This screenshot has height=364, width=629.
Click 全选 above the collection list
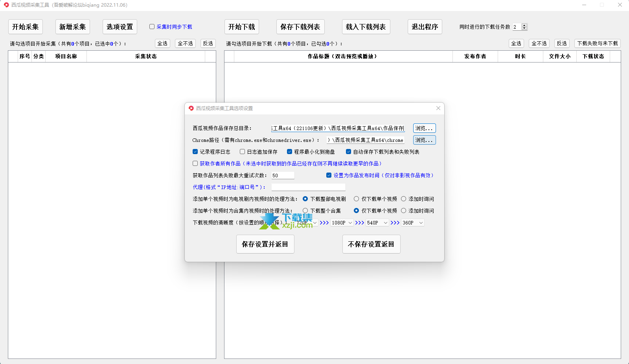162,43
